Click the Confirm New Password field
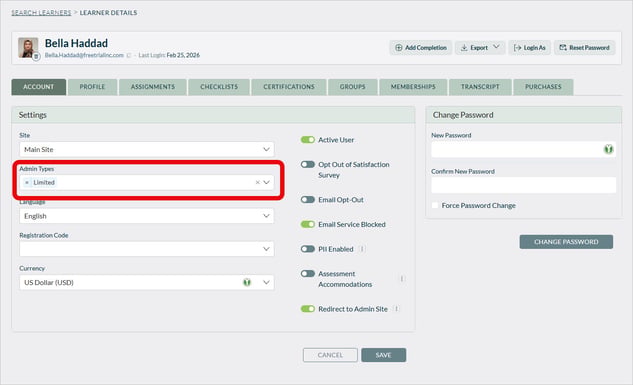The height and width of the screenshot is (385, 633). click(x=524, y=185)
